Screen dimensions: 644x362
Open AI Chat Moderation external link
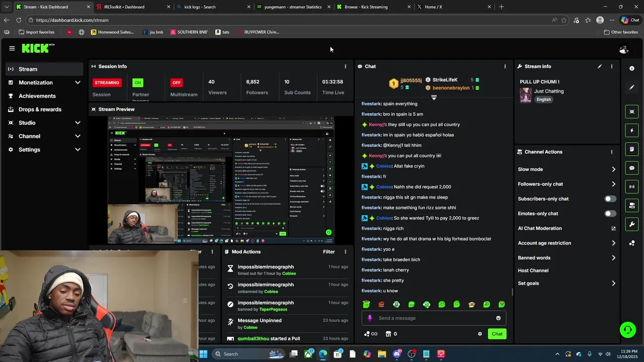click(613, 228)
